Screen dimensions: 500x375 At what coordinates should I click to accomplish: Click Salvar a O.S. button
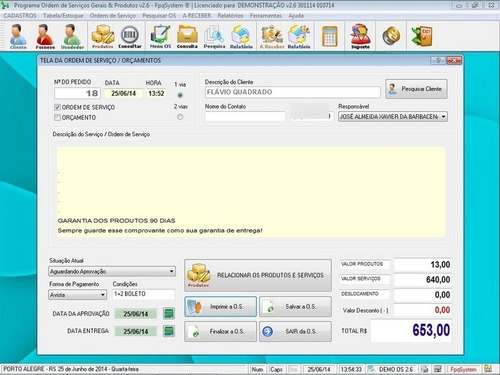(x=295, y=306)
